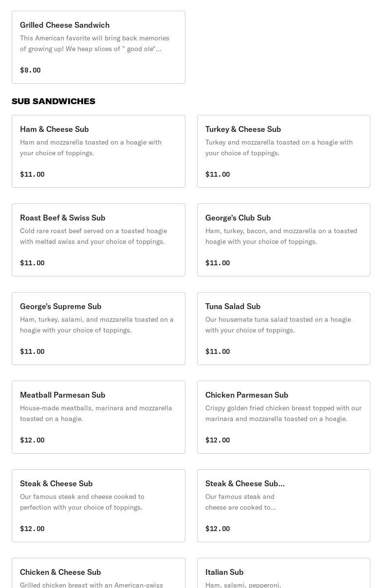Image resolution: width=382 pixels, height=588 pixels.
Task: Open Chicken Parmesan Sub details
Action: click(x=283, y=417)
